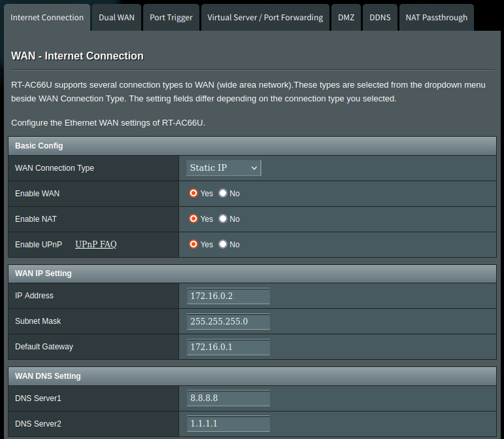Select No for Enable WAN
Screen dimensions: 504x439
click(x=223, y=194)
